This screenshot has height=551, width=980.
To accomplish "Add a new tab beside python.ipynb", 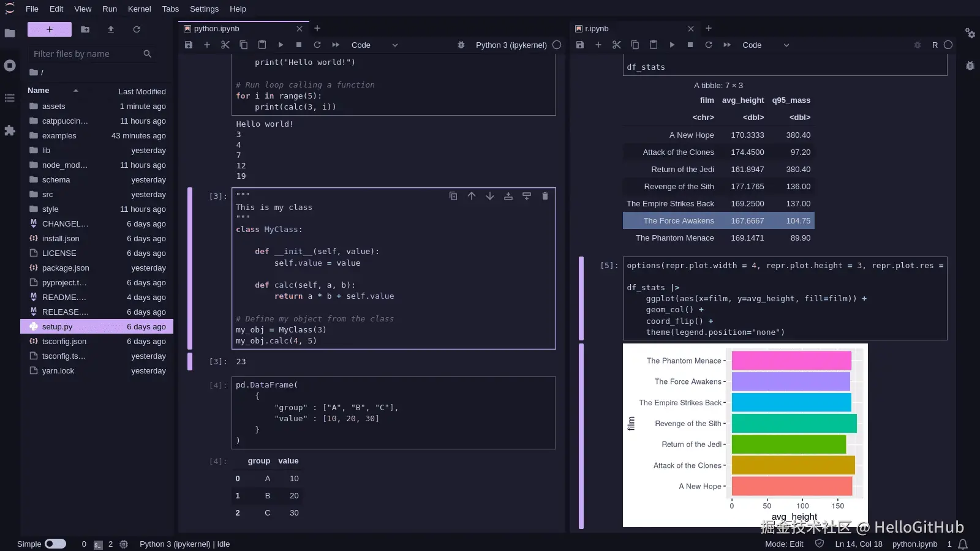I will tap(317, 28).
